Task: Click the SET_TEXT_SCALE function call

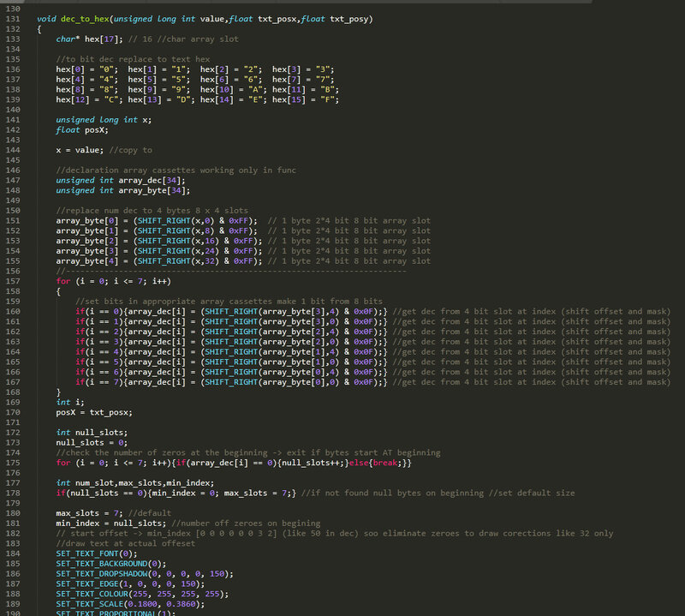Action: (97, 603)
